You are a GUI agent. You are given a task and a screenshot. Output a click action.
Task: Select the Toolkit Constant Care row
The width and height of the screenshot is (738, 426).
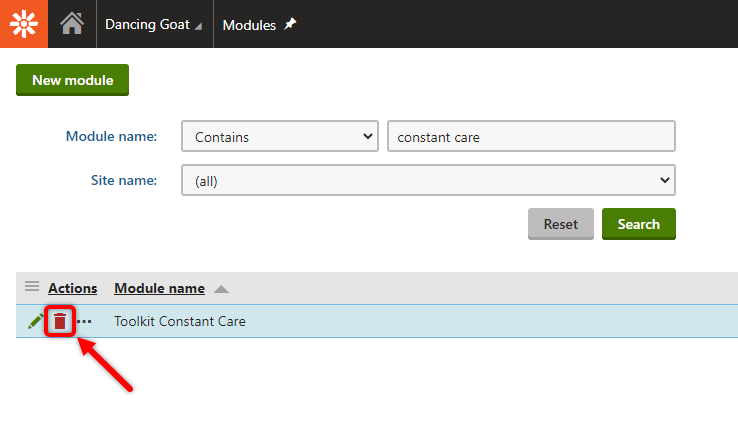pyautogui.click(x=377, y=321)
